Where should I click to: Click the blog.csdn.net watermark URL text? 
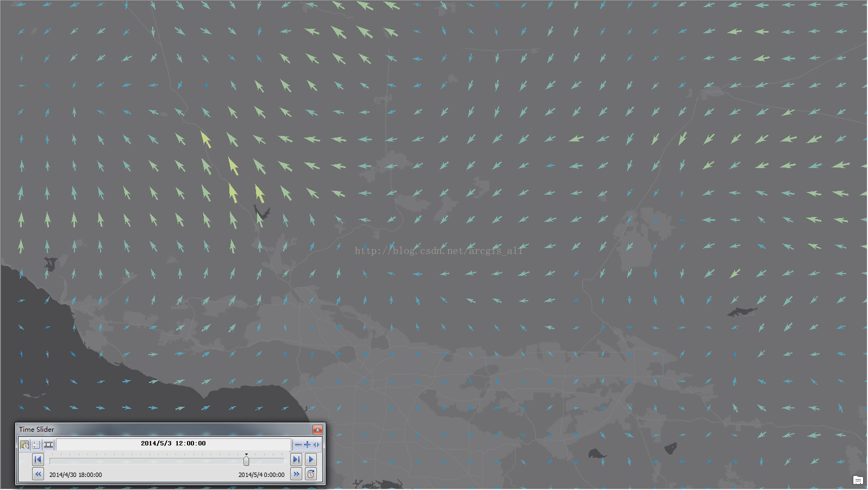pyautogui.click(x=439, y=251)
